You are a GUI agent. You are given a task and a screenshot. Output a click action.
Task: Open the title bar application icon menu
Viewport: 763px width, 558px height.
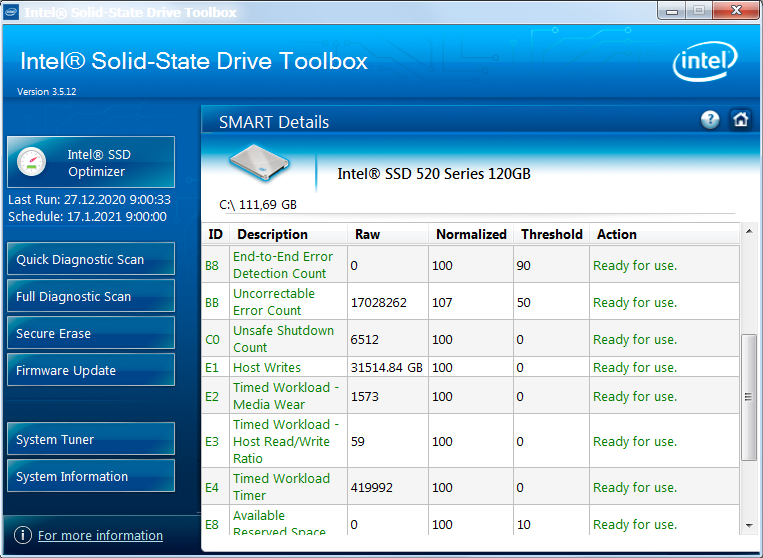10,12
